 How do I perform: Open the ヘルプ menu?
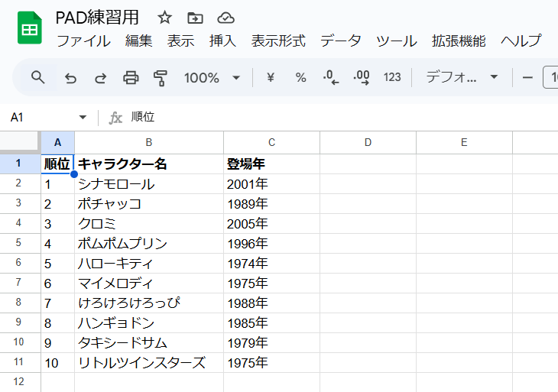[x=521, y=41]
